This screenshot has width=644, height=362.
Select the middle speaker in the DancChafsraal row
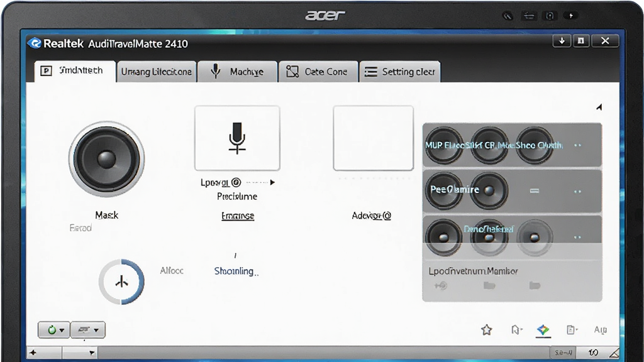[489, 238]
